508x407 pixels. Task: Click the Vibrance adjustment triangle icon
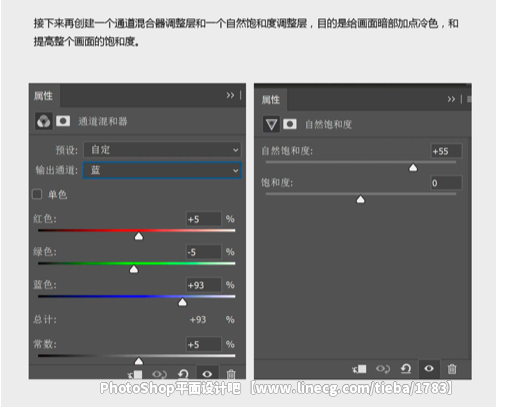point(271,124)
